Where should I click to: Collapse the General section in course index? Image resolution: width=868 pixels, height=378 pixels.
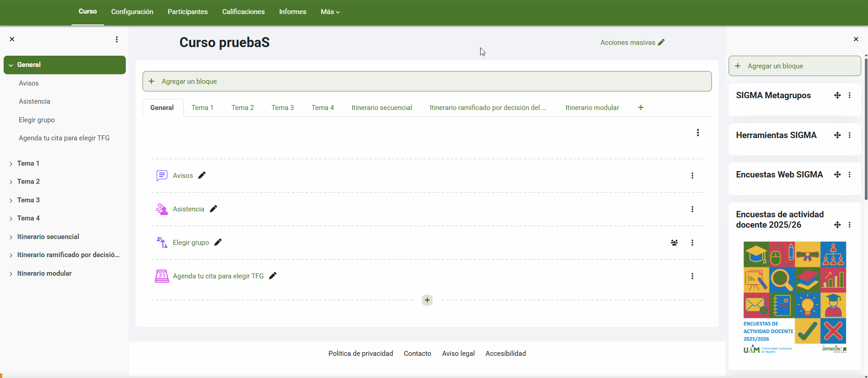(11, 65)
